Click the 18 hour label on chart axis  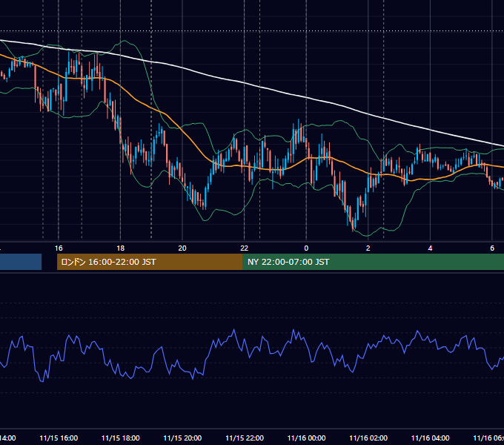tap(121, 248)
